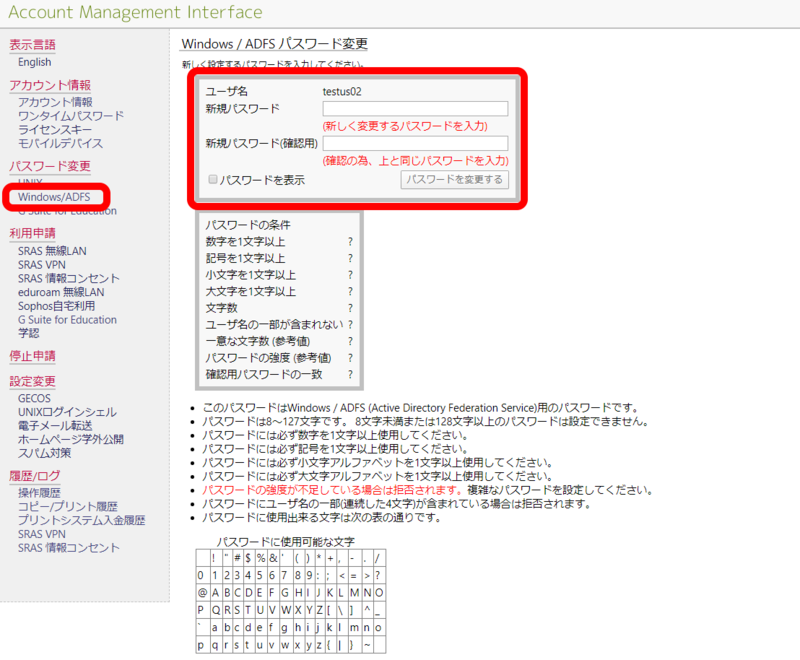Click the Windows / ADFS パスワード変更 heading
800x660 pixels.
[x=274, y=44]
